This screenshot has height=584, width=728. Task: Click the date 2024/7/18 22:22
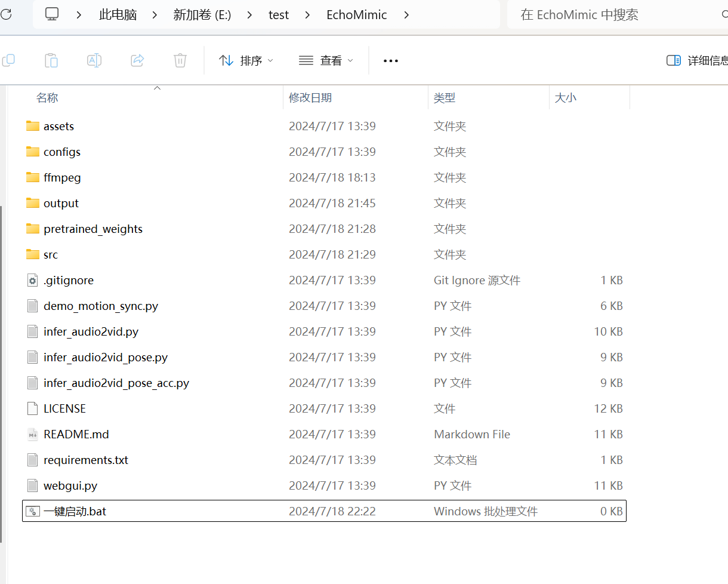coord(332,511)
